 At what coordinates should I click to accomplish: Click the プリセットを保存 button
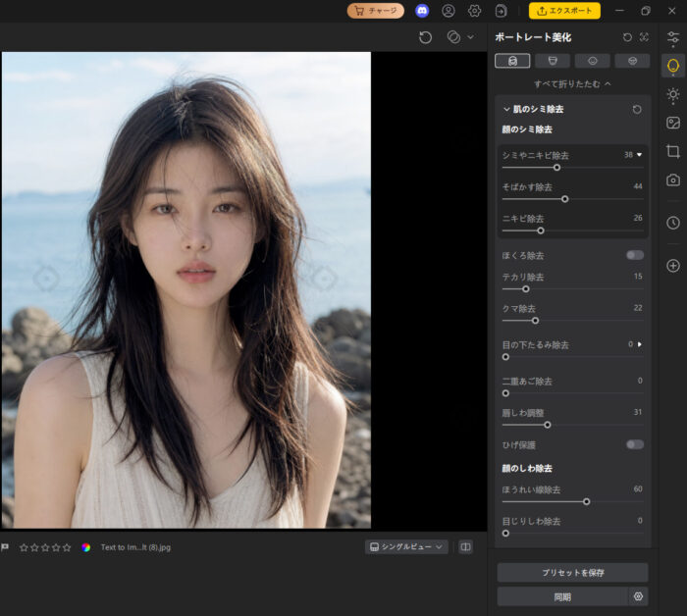pyautogui.click(x=572, y=573)
